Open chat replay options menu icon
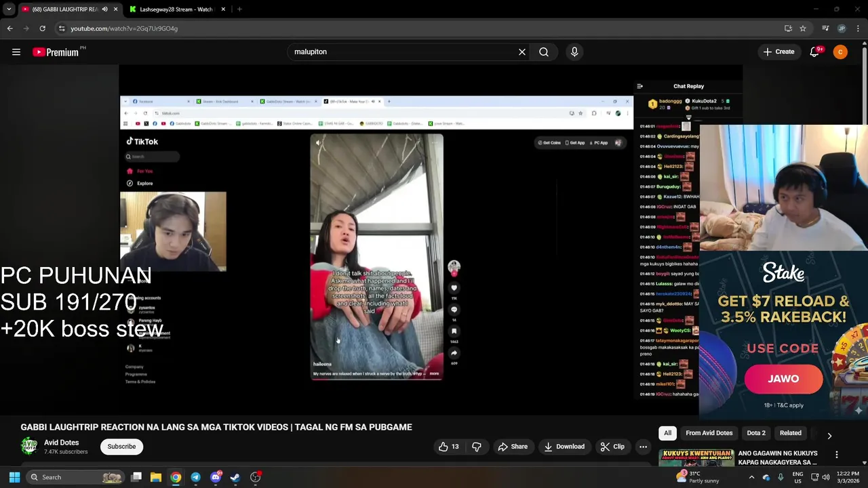This screenshot has width=868, height=488. pos(639,86)
